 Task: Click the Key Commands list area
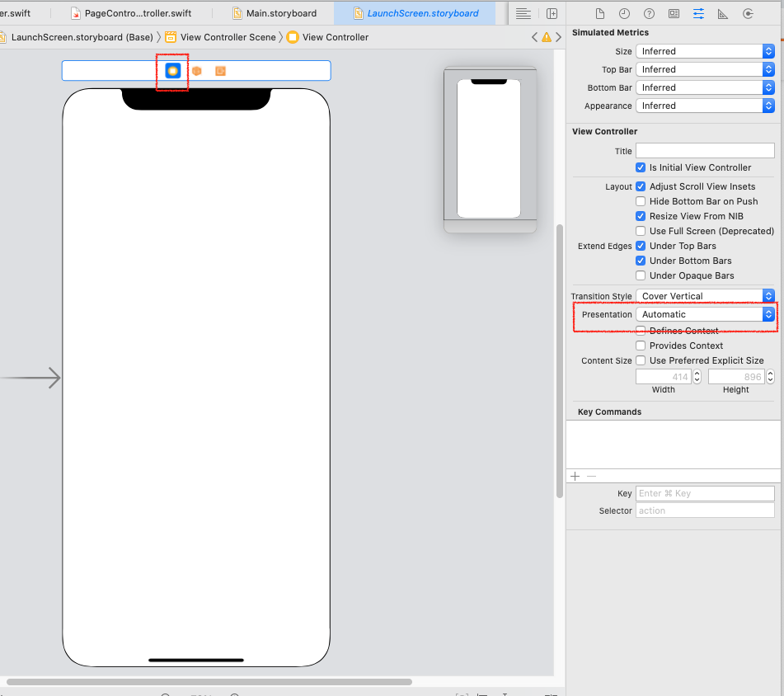coord(673,444)
